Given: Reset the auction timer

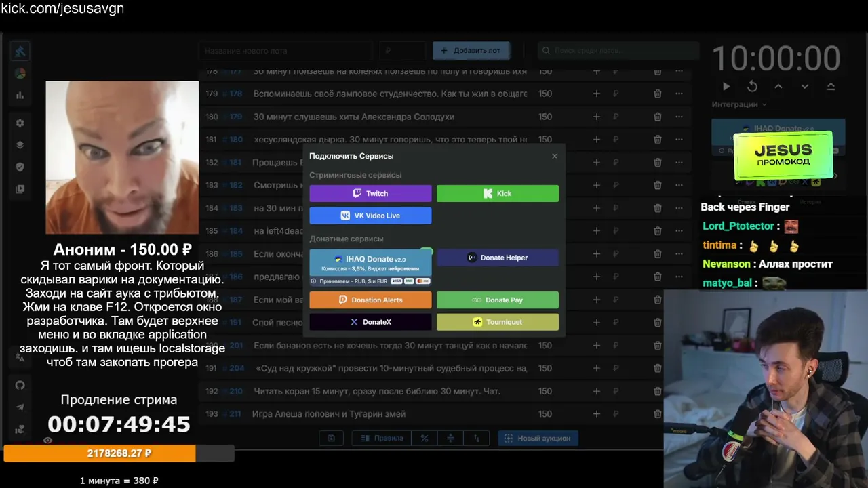Looking at the screenshot, I should point(752,87).
